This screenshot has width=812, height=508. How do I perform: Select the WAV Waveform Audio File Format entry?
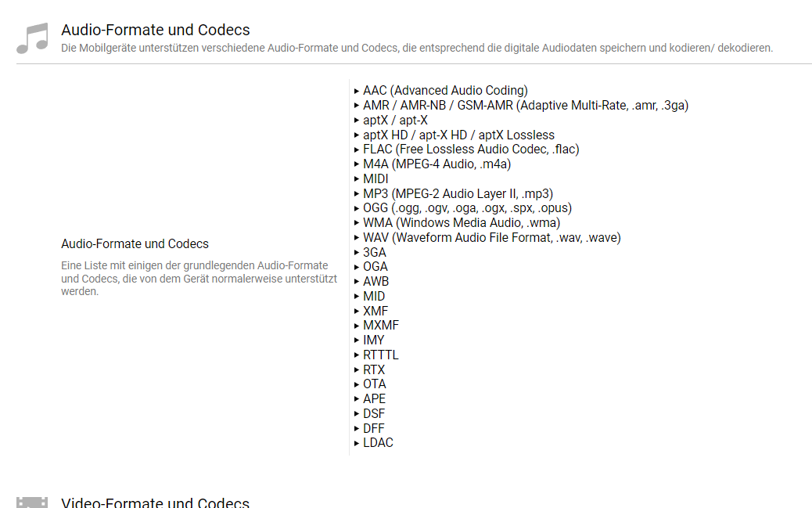(491, 238)
